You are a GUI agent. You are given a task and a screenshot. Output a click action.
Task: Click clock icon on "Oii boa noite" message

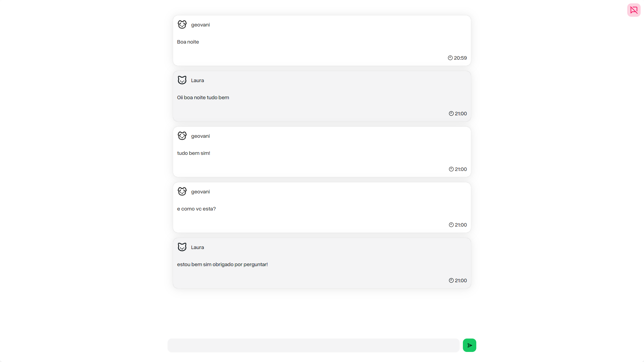pyautogui.click(x=451, y=114)
